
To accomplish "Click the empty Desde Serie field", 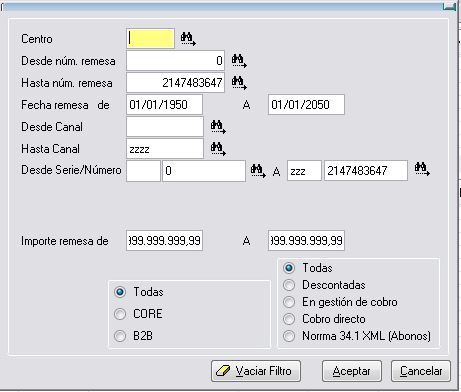I will (144, 171).
